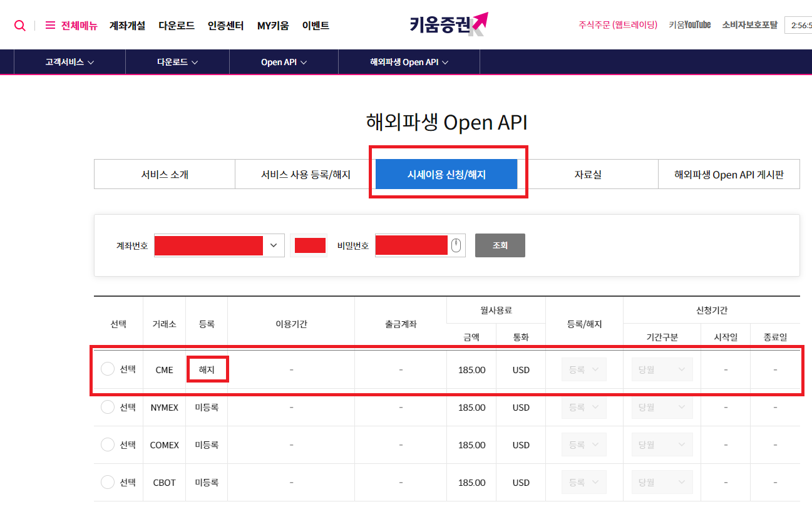Click the CME row 해지 status
Screen dimensions: 812x514
207,369
